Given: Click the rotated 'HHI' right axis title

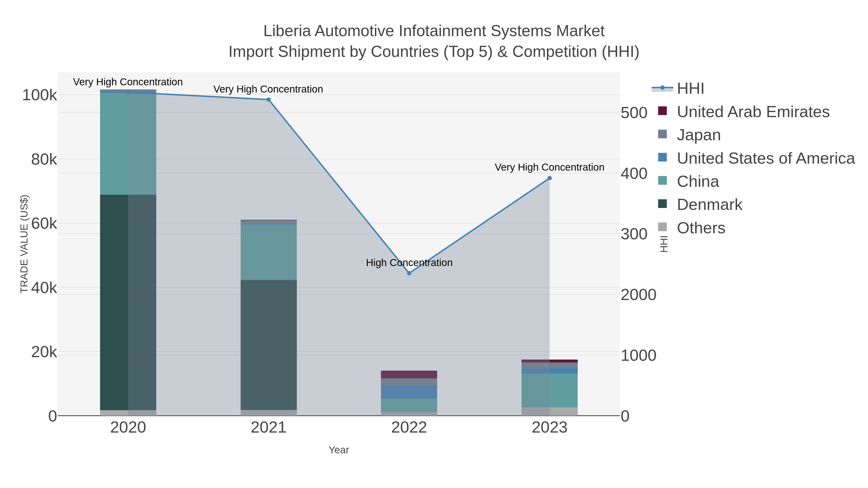Looking at the screenshot, I should [664, 244].
